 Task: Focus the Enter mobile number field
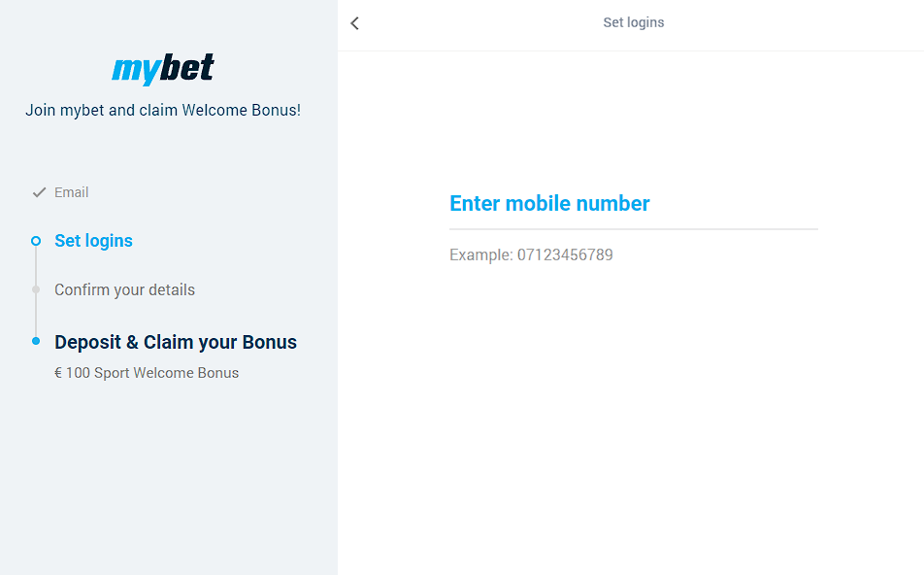pyautogui.click(x=633, y=204)
